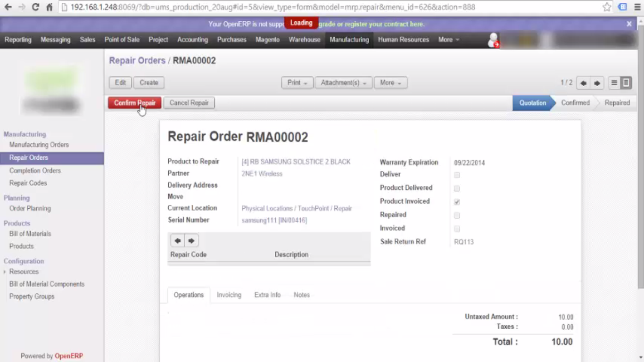Open RB SAMSUNG SOLSTICE 2 BLACK product link
The image size is (644, 362).
(x=296, y=162)
